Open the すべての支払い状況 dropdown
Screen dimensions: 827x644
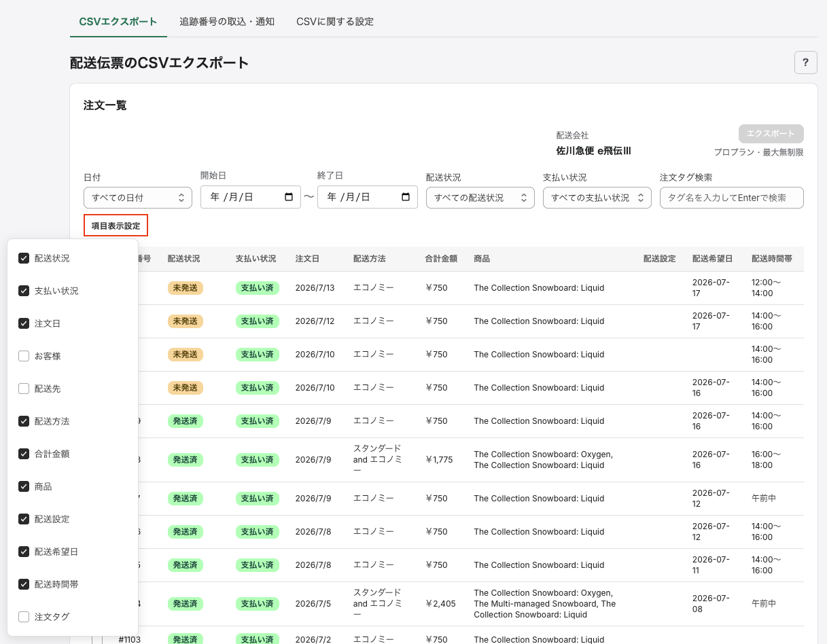[x=597, y=198]
